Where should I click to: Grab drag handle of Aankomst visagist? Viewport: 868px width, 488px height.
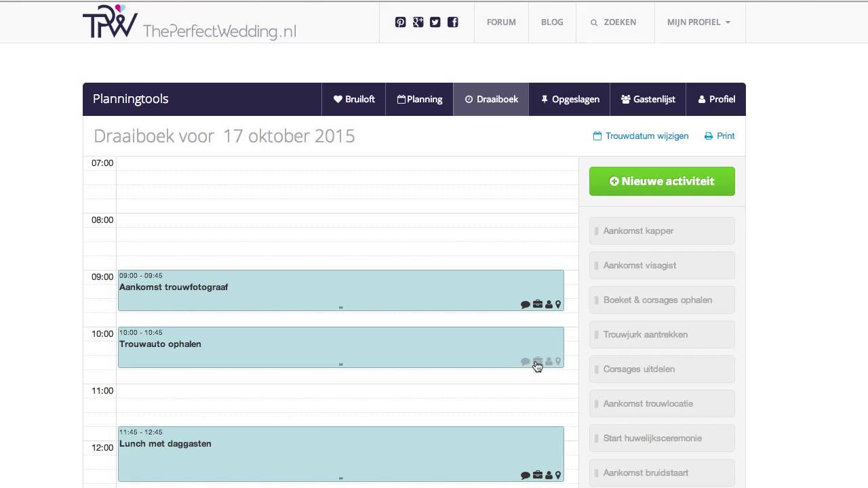pos(596,266)
